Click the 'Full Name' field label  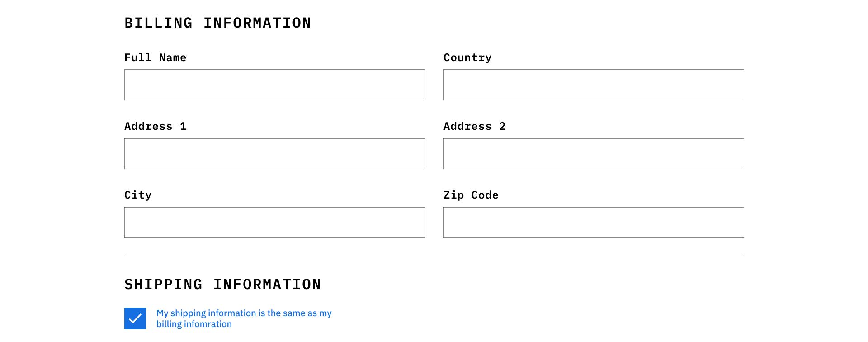[155, 57]
